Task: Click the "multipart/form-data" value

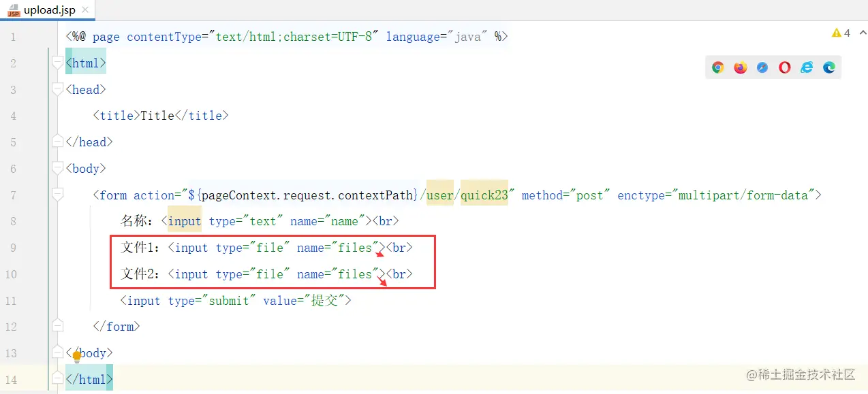Action: coord(743,195)
